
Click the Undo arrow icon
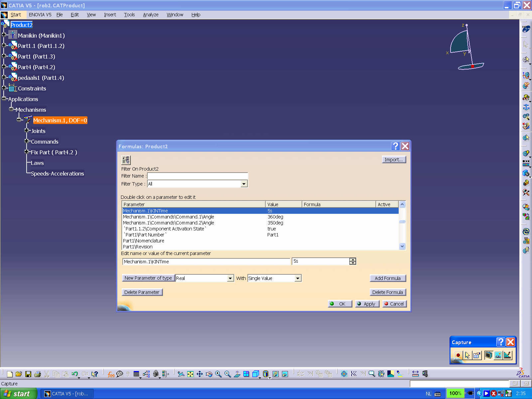75,374
